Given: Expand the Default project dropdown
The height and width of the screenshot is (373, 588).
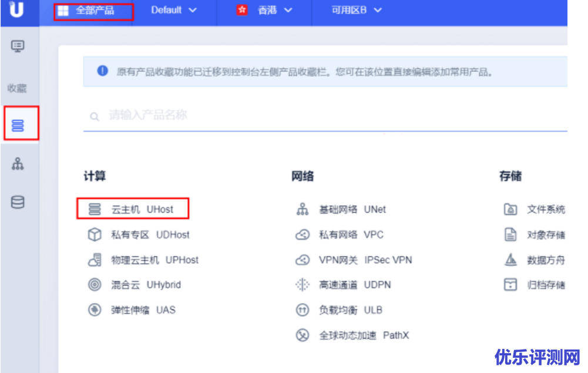Looking at the screenshot, I should pos(174,10).
